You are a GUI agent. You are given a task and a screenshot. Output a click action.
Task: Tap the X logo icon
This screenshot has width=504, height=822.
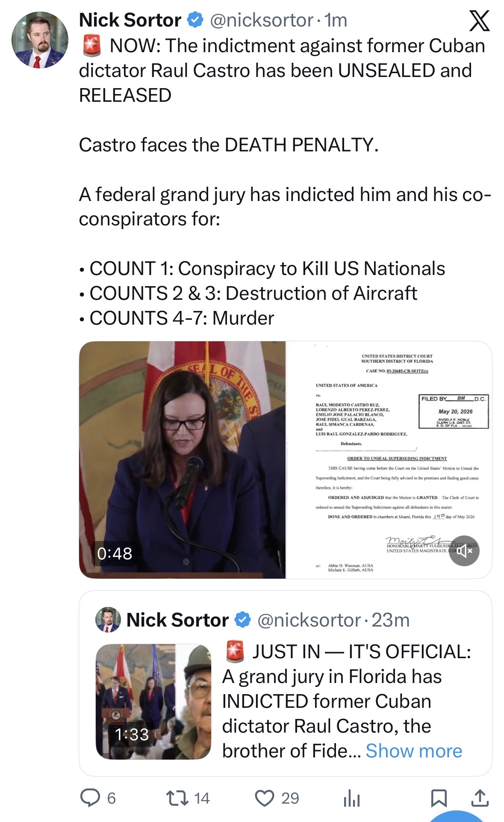click(x=479, y=21)
